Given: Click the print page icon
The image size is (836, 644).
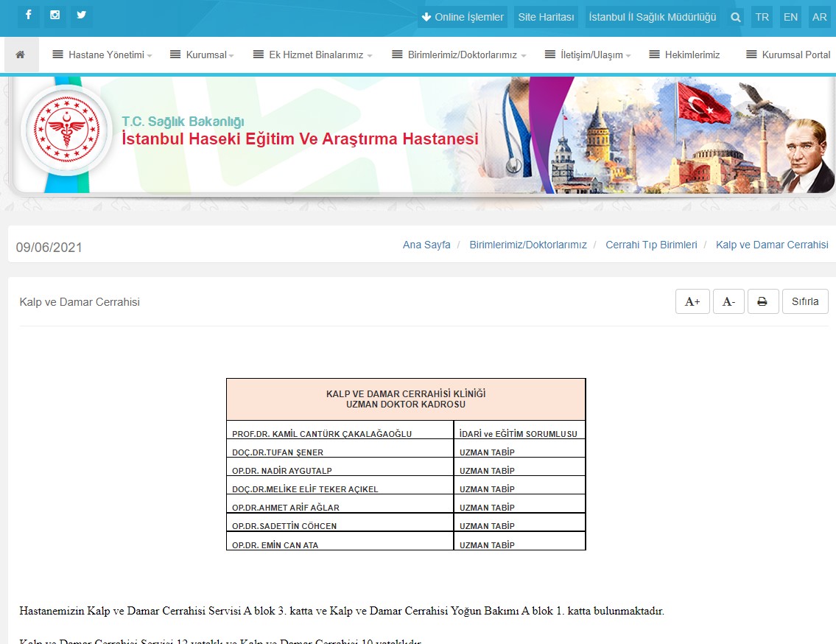Looking at the screenshot, I should click(x=762, y=301).
